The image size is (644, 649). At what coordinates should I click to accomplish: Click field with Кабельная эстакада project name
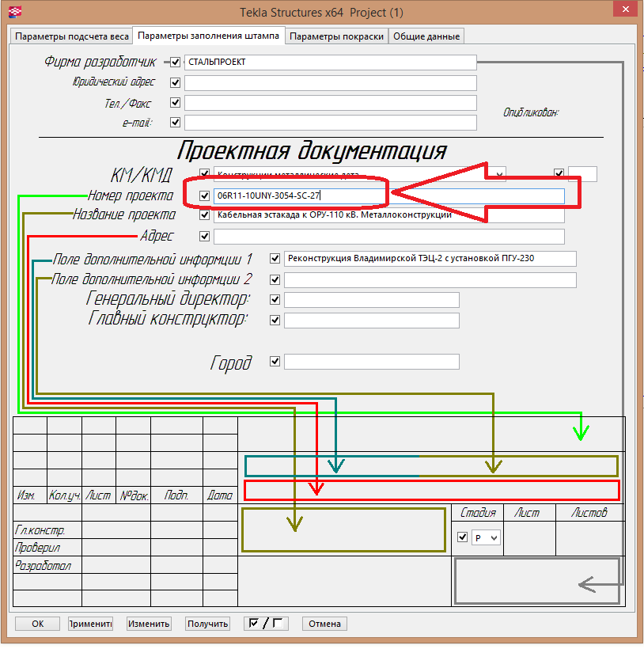click(388, 215)
